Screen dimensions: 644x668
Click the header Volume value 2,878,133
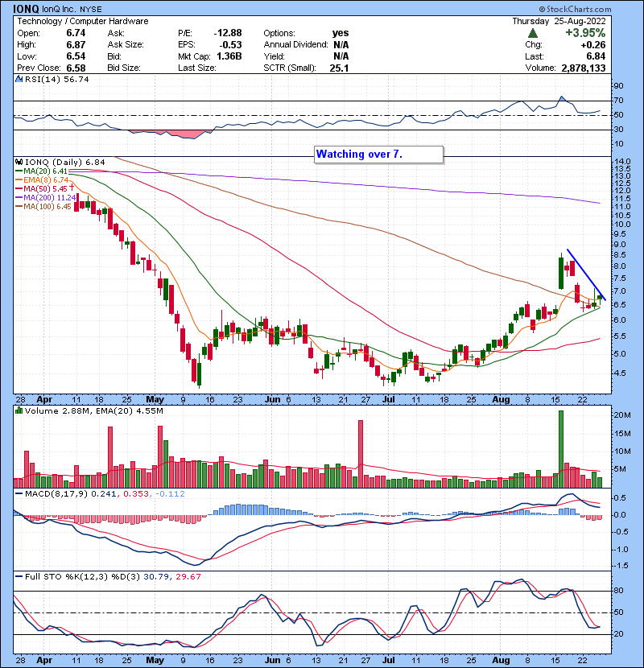(584, 68)
